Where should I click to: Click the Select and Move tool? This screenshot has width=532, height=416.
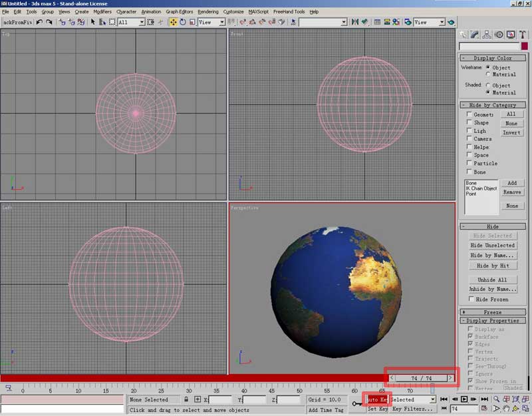(x=174, y=22)
